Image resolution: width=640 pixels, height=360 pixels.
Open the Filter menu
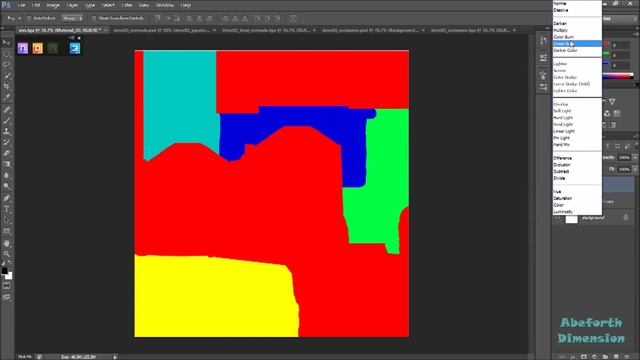coord(127,5)
